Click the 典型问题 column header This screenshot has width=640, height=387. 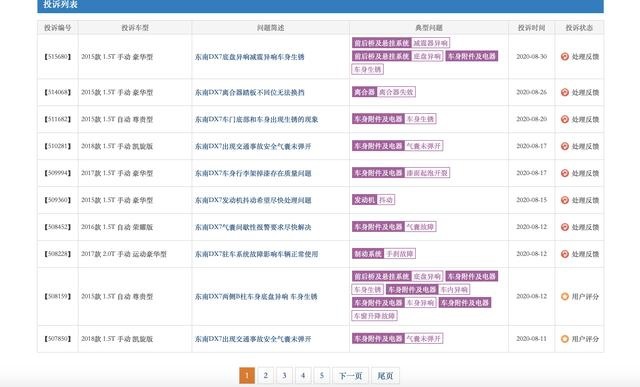[x=429, y=28]
